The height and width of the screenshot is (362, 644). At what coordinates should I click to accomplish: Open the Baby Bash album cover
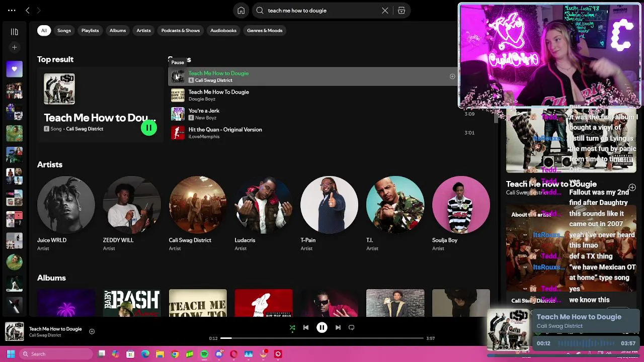[x=132, y=303]
